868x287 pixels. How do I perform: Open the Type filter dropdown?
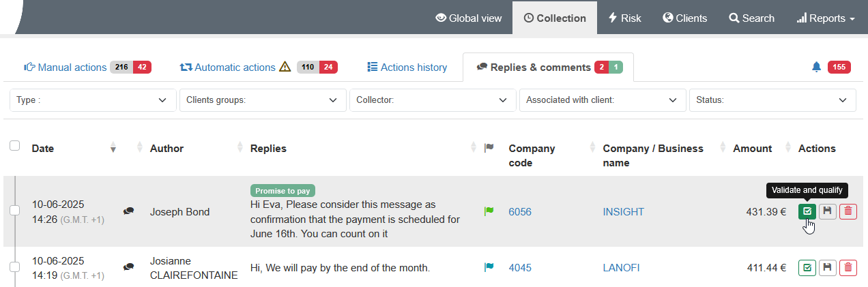tap(92, 100)
